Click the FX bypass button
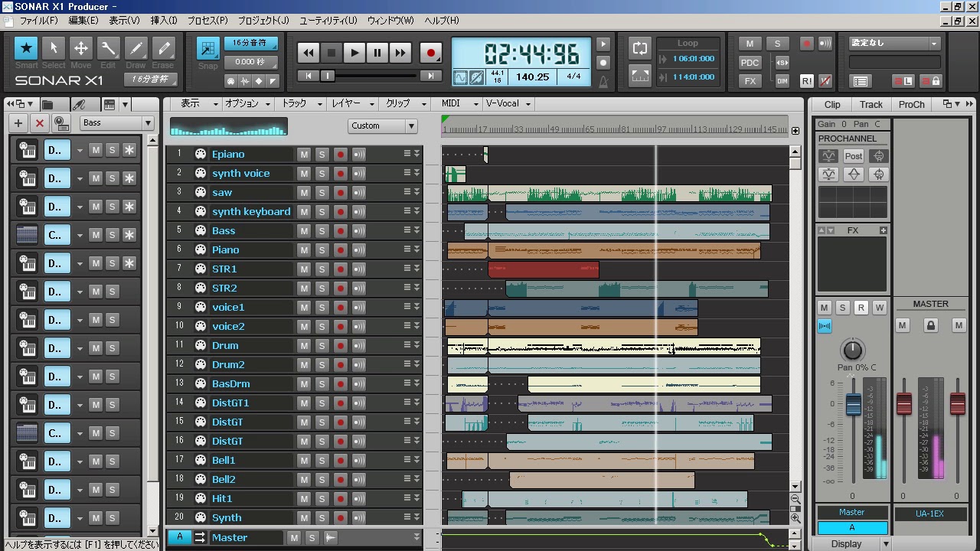This screenshot has height=551, width=980. (750, 81)
